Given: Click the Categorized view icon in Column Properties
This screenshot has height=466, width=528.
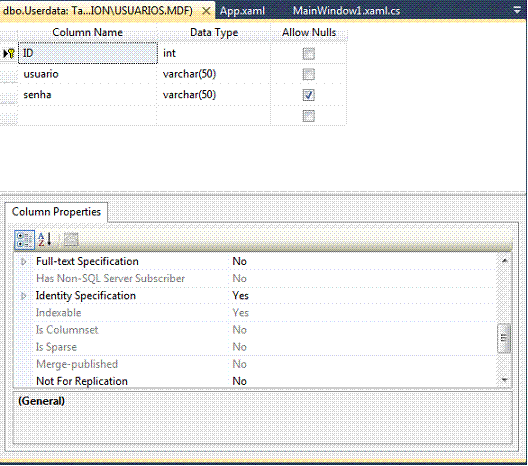Looking at the screenshot, I should coord(24,240).
